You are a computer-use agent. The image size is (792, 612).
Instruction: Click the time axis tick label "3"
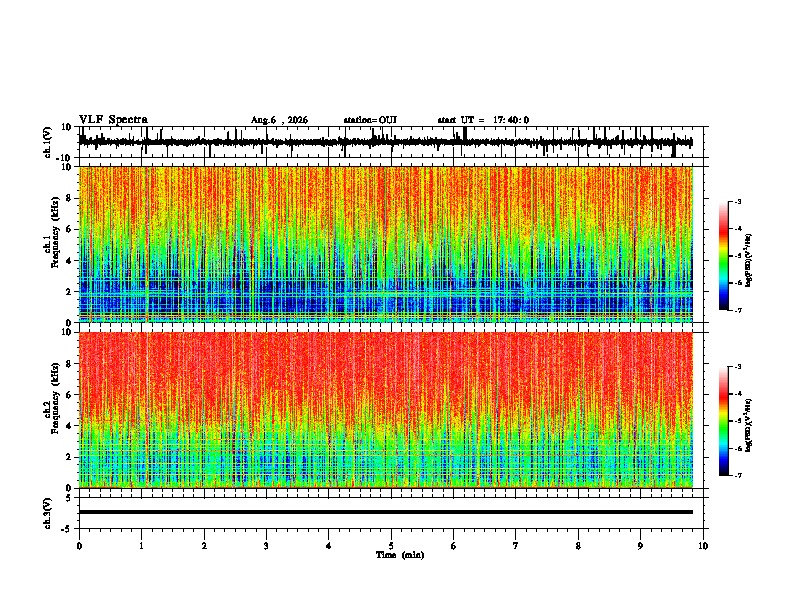pyautogui.click(x=266, y=546)
